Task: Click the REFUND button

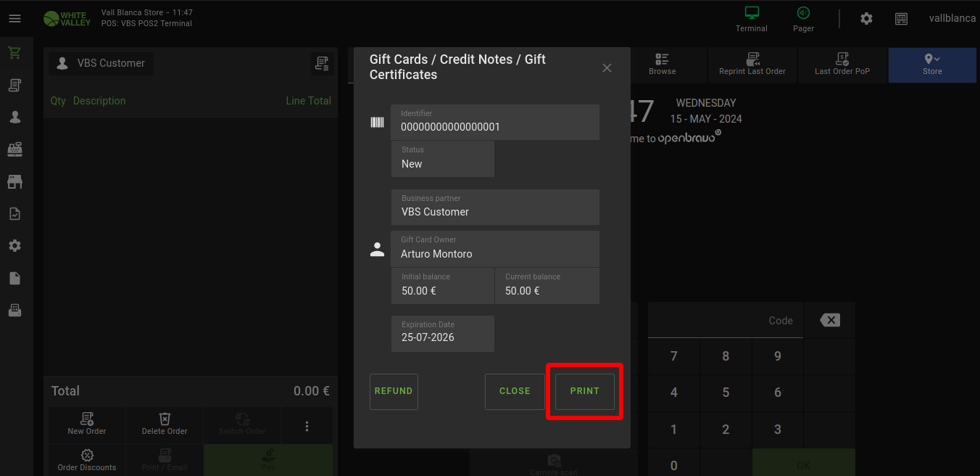Action: pyautogui.click(x=394, y=392)
